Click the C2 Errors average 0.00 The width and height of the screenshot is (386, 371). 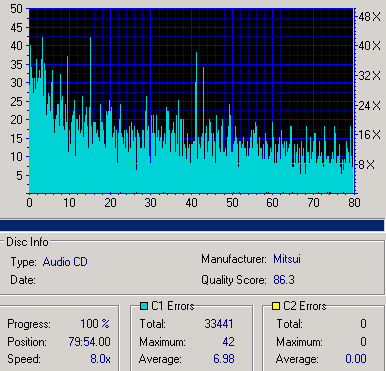pos(356,359)
